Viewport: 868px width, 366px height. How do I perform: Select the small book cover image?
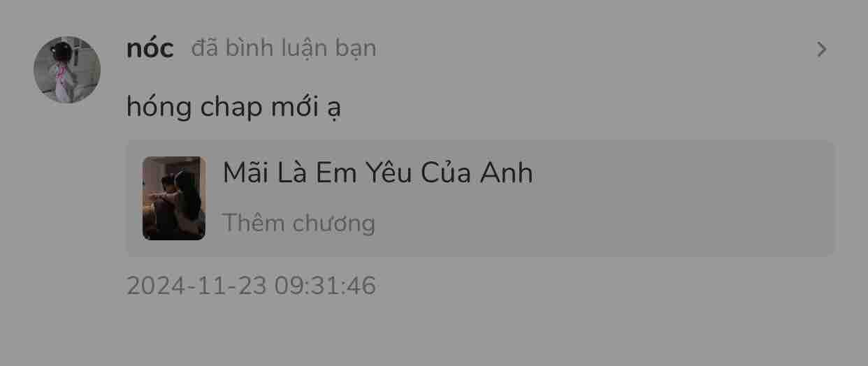[x=174, y=198]
